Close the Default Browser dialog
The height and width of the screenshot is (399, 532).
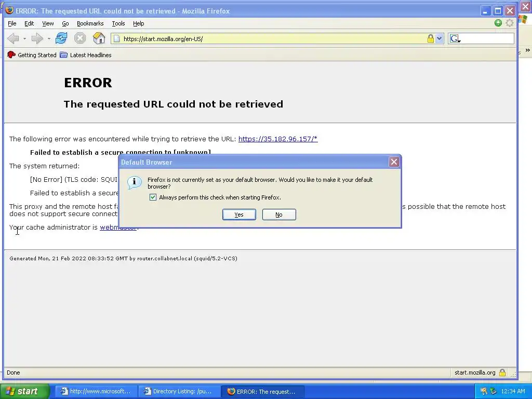[394, 162]
